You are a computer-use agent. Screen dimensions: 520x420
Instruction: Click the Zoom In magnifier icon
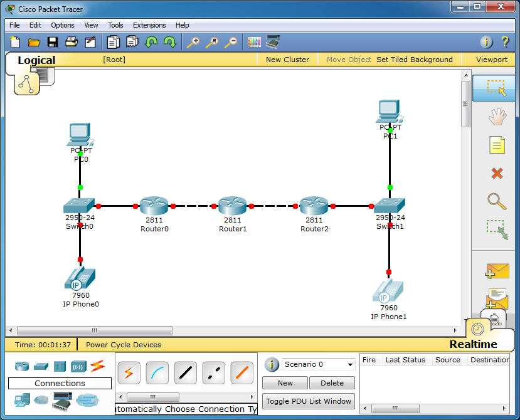pyautogui.click(x=193, y=42)
